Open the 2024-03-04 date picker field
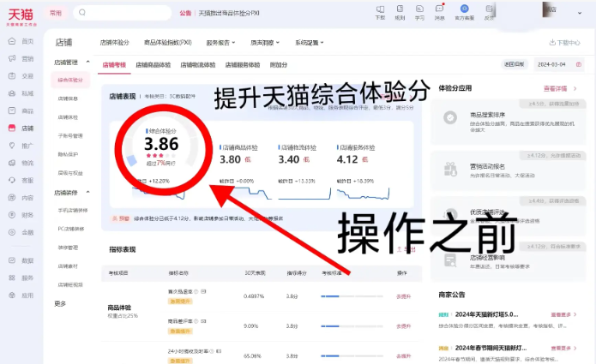The image size is (596, 364). [x=559, y=64]
